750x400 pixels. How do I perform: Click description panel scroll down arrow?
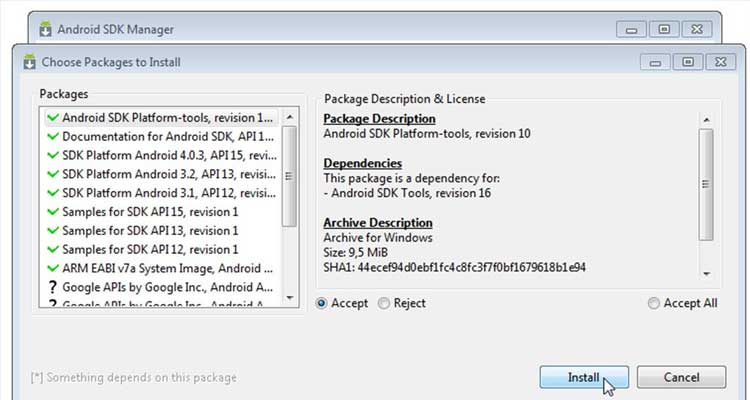pyautogui.click(x=706, y=274)
